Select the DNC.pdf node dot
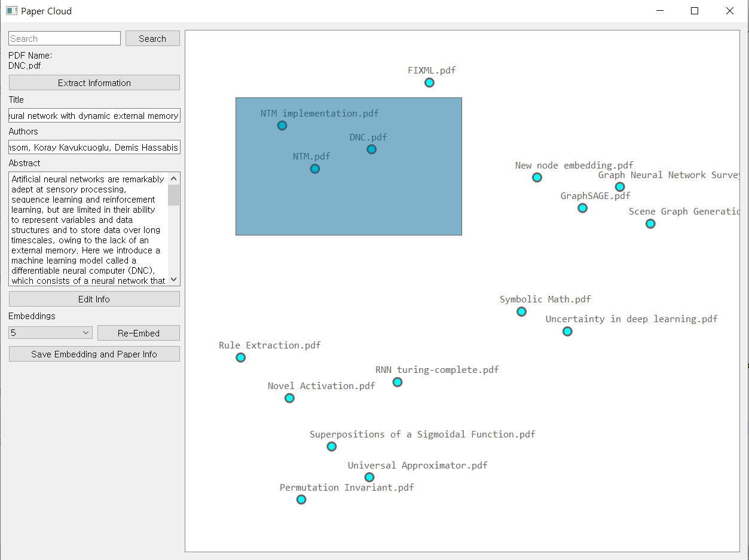 click(x=371, y=149)
